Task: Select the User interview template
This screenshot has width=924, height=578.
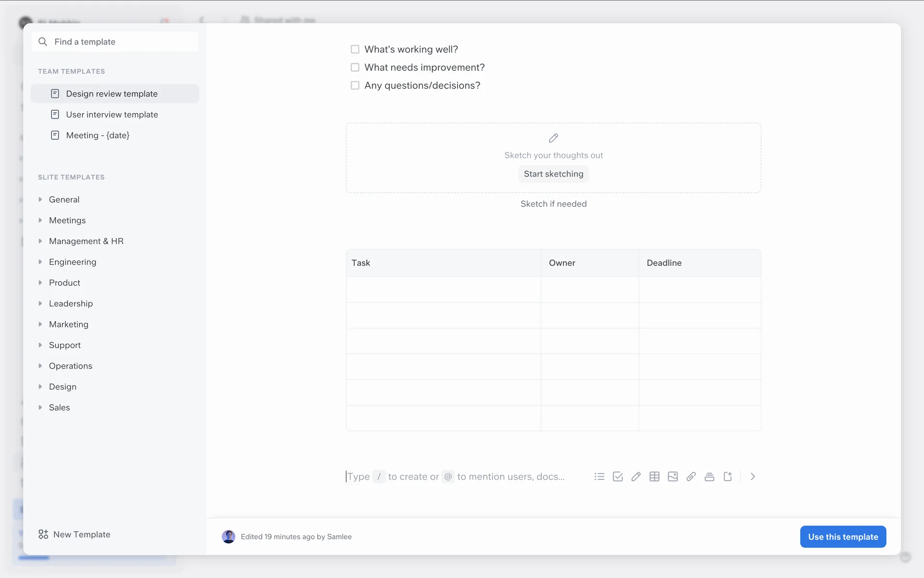Action: (112, 115)
